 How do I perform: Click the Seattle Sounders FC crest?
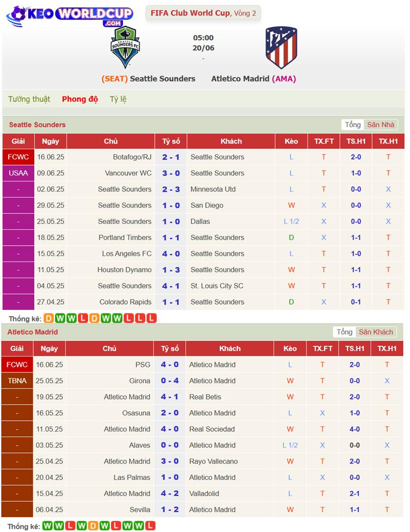pyautogui.click(x=126, y=47)
